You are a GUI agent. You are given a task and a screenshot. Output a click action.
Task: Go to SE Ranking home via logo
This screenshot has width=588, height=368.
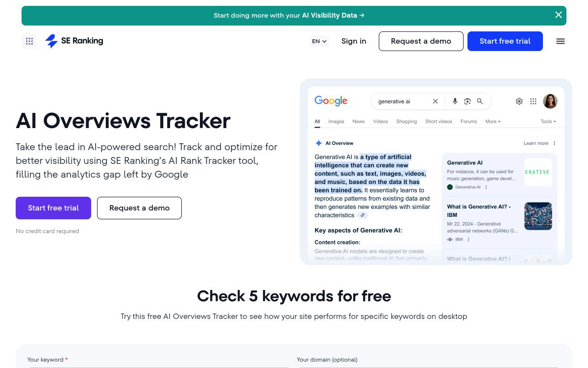pyautogui.click(x=74, y=41)
